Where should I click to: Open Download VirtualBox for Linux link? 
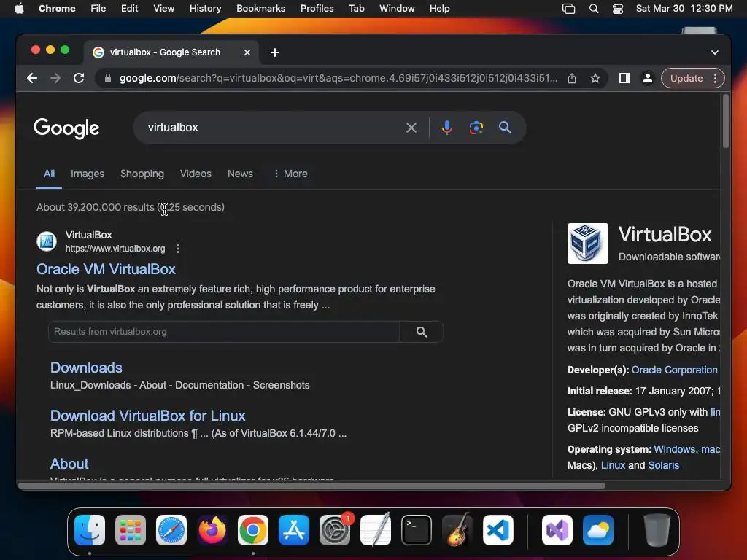[x=147, y=416]
